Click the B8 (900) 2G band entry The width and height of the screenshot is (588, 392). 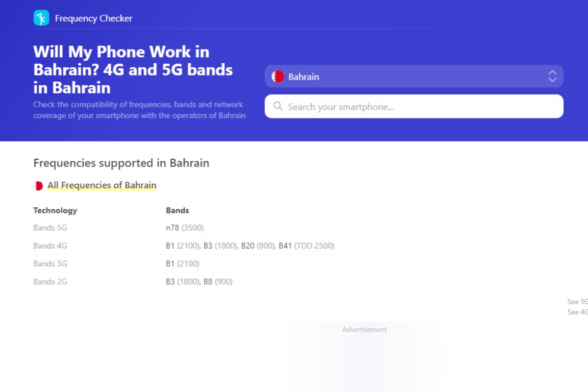(220, 281)
